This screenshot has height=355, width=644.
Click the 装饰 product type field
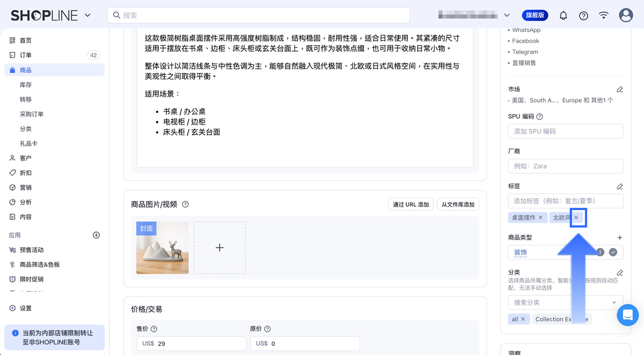click(566, 252)
